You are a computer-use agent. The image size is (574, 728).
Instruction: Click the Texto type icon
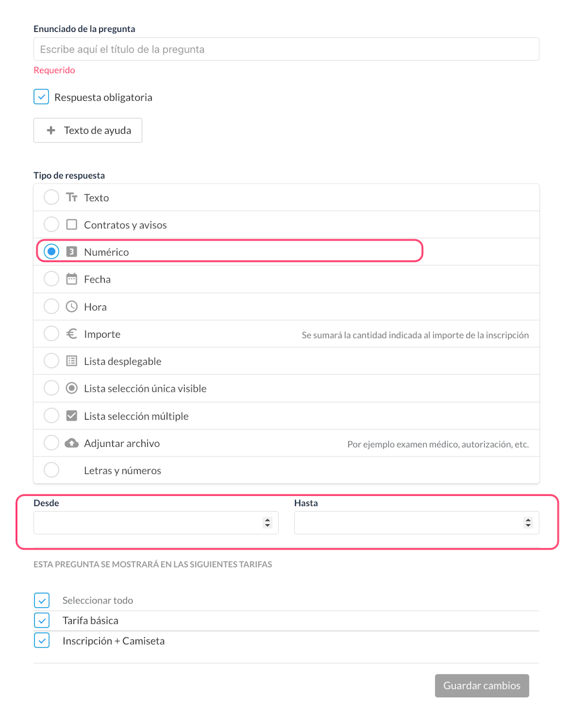tap(72, 197)
